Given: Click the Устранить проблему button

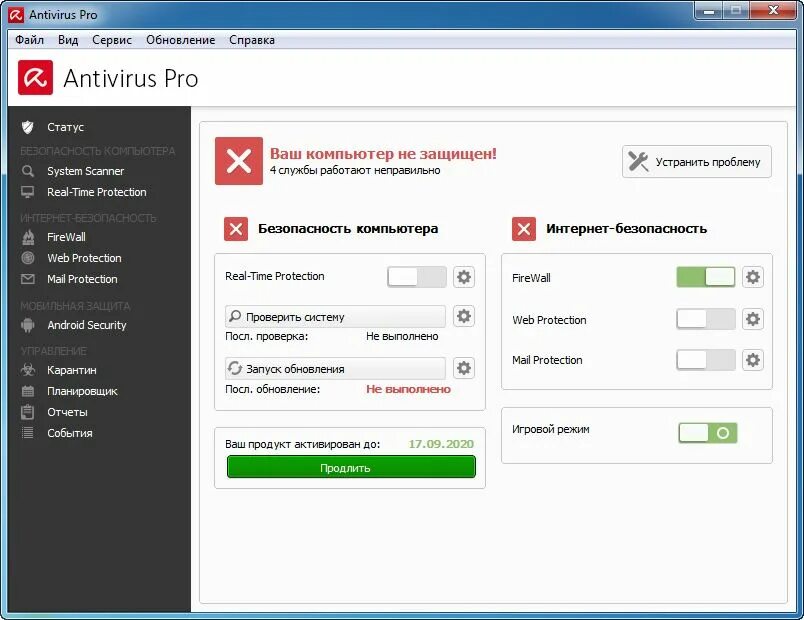Looking at the screenshot, I should [697, 162].
